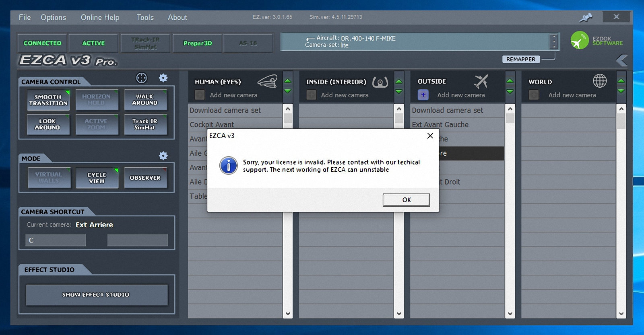Toggle Smooth Transition
The image size is (644, 335).
tap(48, 100)
